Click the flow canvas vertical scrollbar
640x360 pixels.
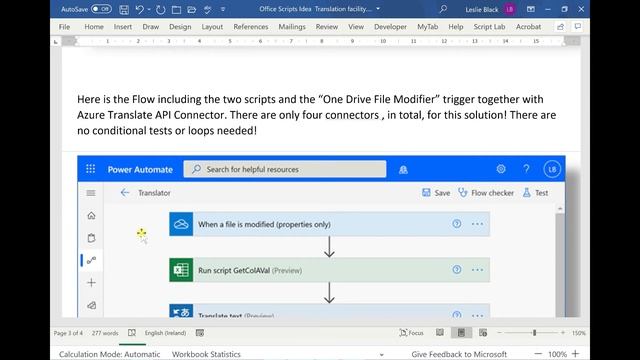pyautogui.click(x=560, y=264)
